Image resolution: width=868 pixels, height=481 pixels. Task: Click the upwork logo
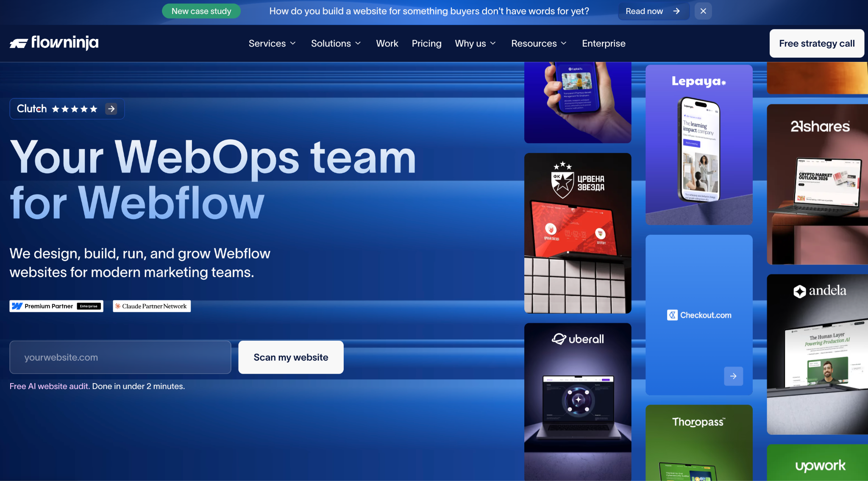point(820,466)
